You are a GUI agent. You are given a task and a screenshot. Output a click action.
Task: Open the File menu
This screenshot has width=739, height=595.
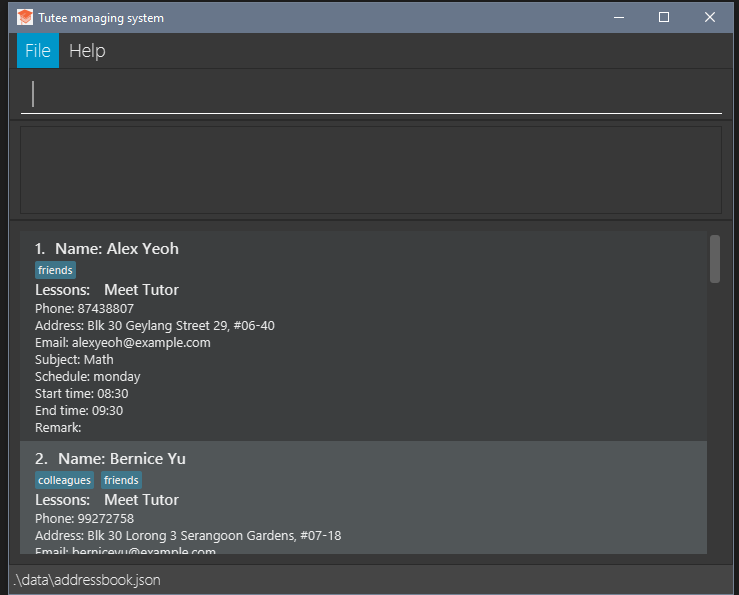(x=38, y=51)
